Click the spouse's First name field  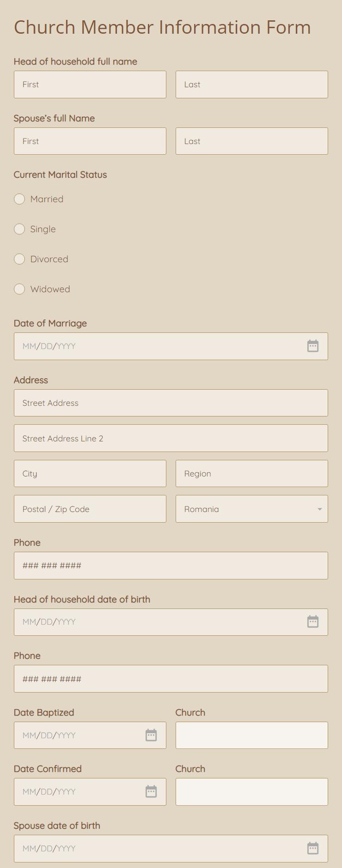(x=90, y=141)
